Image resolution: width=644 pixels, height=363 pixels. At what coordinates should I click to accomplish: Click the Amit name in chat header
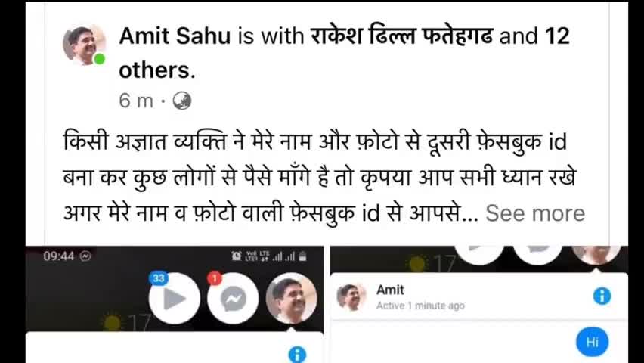click(x=390, y=290)
